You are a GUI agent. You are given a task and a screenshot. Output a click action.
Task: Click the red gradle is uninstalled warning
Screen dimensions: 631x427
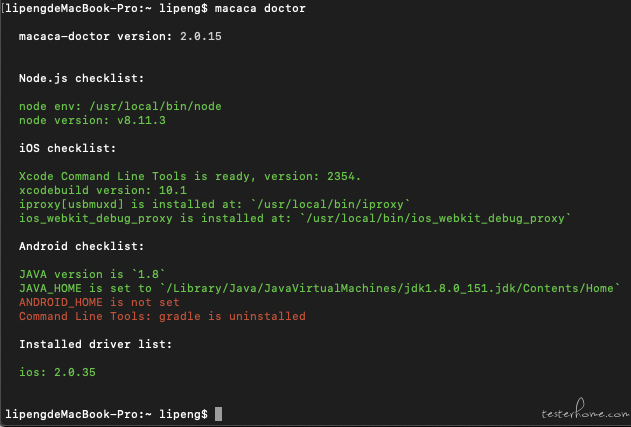[162, 316]
